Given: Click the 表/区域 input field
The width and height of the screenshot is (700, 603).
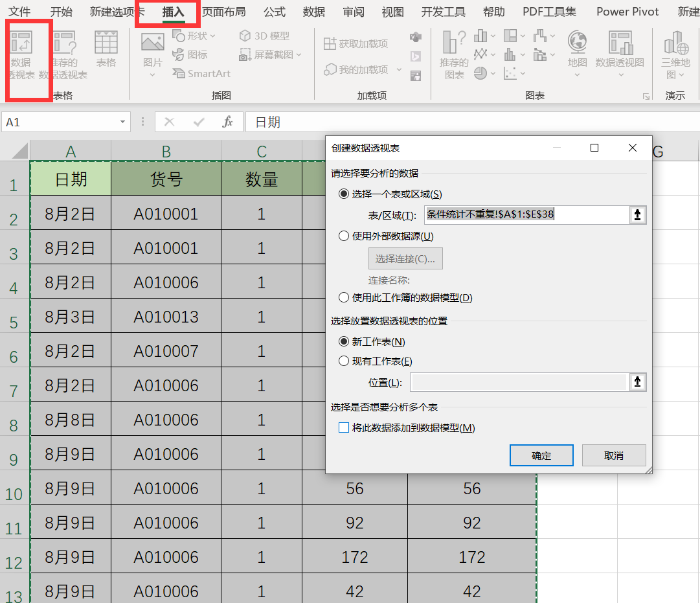Looking at the screenshot, I should pyautogui.click(x=527, y=215).
